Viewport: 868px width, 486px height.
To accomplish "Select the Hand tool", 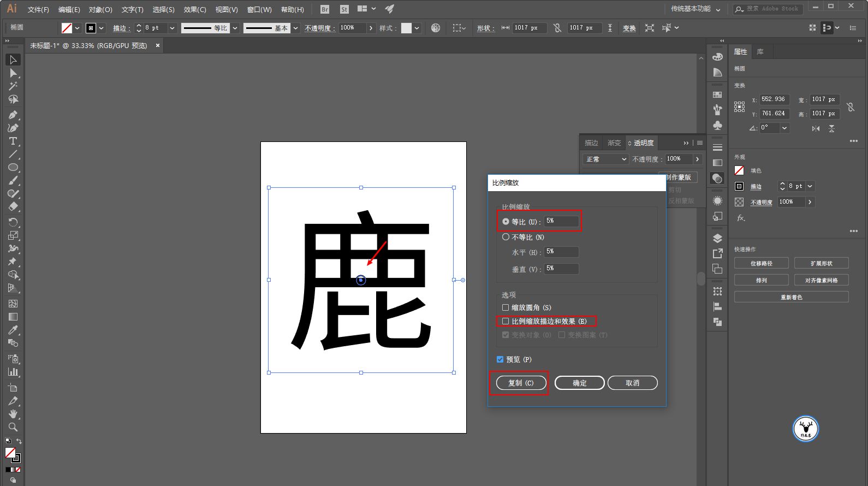I will (x=13, y=414).
